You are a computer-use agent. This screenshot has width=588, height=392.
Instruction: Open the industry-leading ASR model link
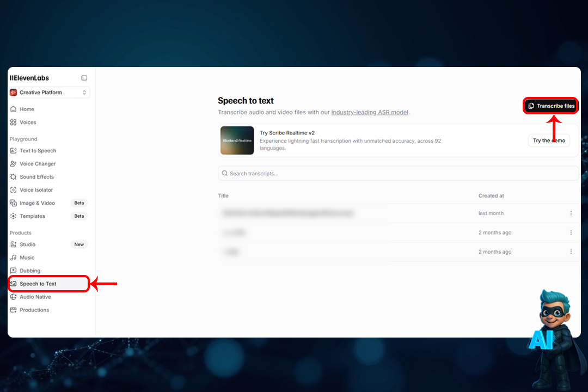(x=370, y=112)
